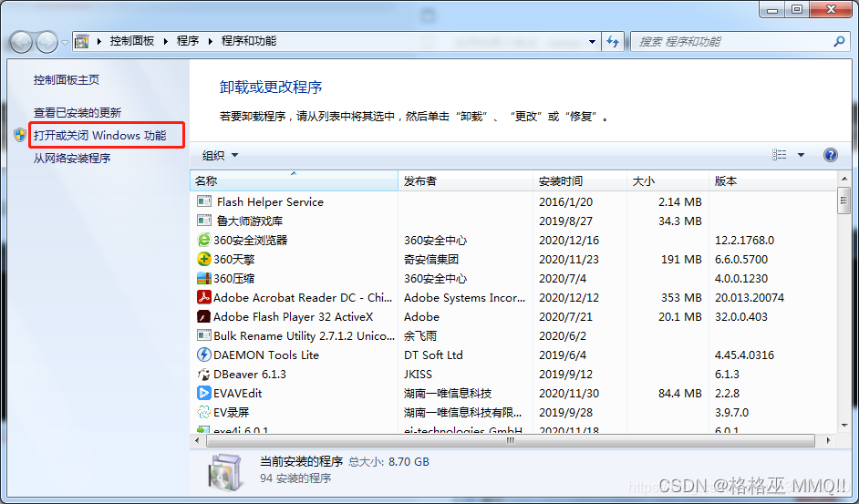Click the EV录屏 program icon
Viewport: 859px width, 504px height.
click(x=203, y=412)
